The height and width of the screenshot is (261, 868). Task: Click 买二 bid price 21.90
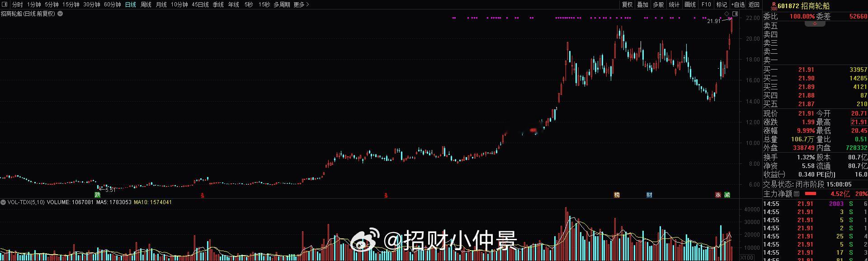[806, 78]
